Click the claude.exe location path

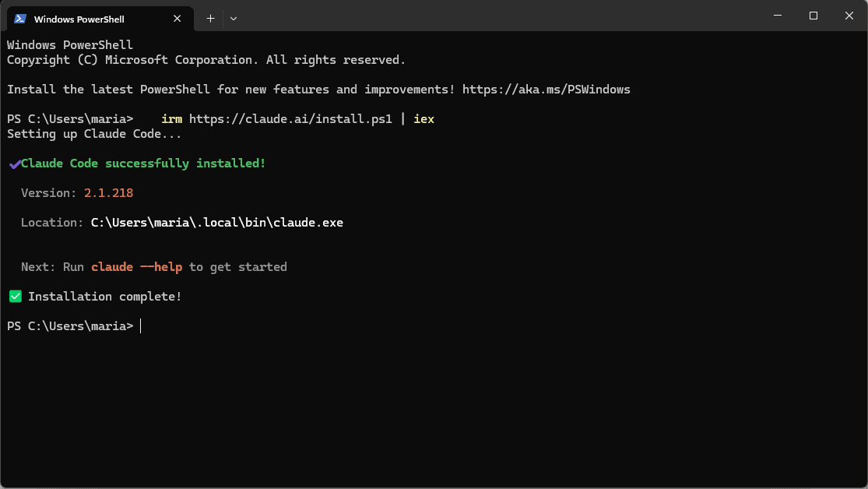pyautogui.click(x=217, y=223)
